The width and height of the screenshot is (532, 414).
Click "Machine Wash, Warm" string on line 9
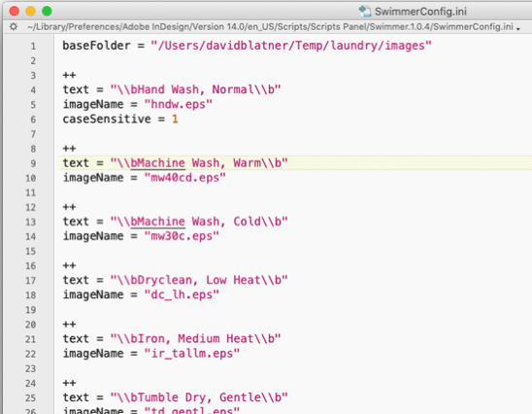[199, 162]
